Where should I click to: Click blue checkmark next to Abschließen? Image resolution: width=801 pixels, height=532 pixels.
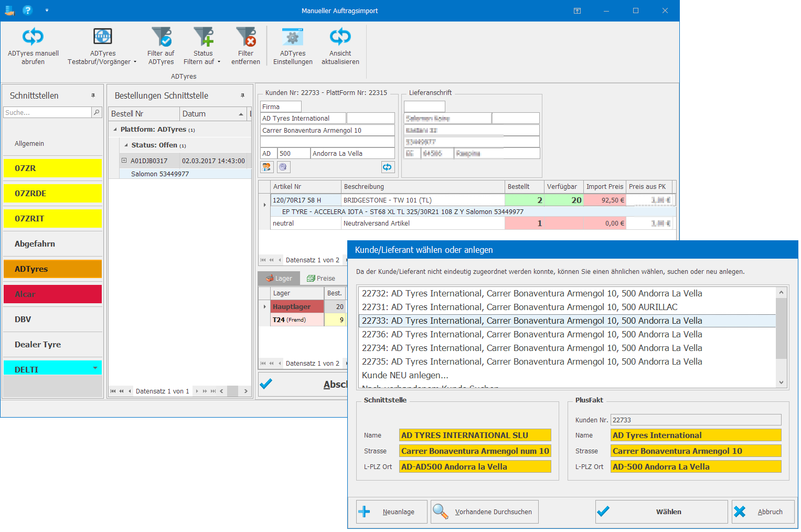[x=266, y=384]
